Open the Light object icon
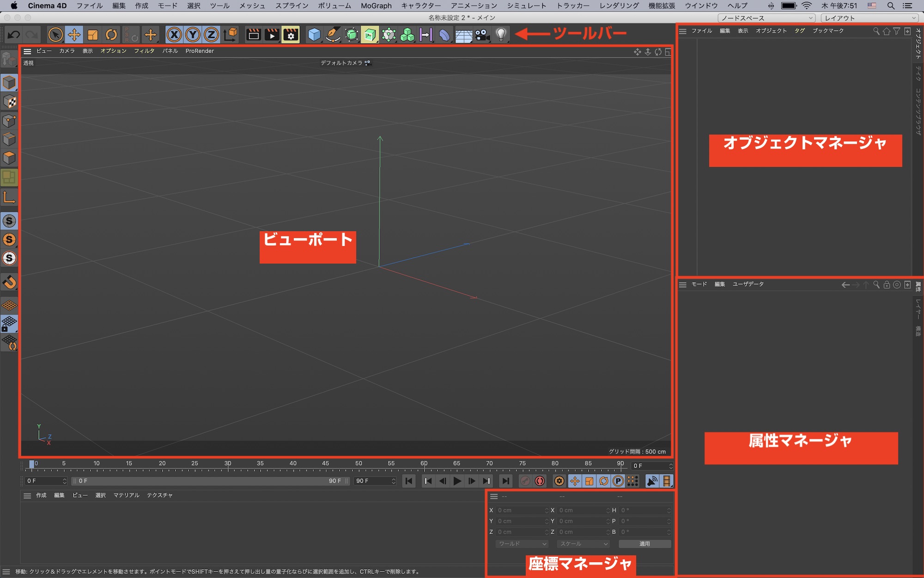This screenshot has width=924, height=578. click(501, 35)
